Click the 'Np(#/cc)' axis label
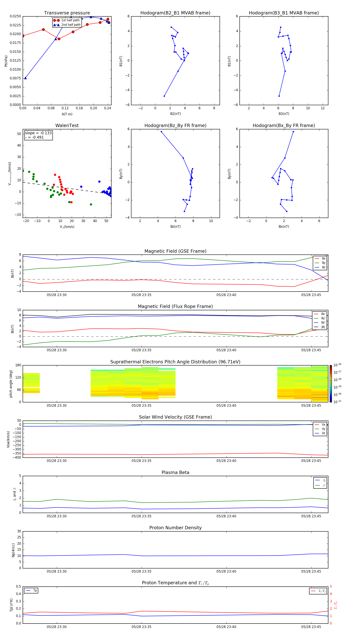351x644 pixels. tap(13, 550)
